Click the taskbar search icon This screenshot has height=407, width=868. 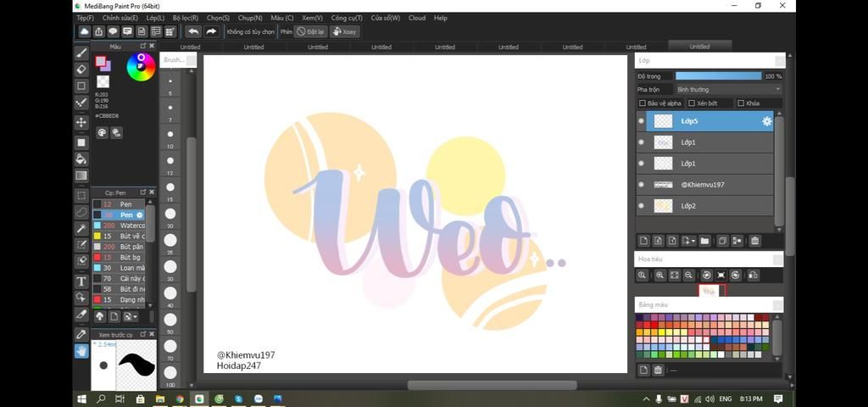(101, 399)
